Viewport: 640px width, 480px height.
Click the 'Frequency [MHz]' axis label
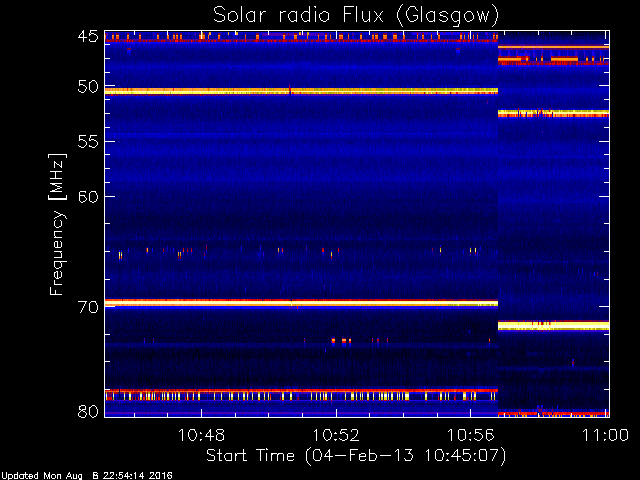point(57,224)
